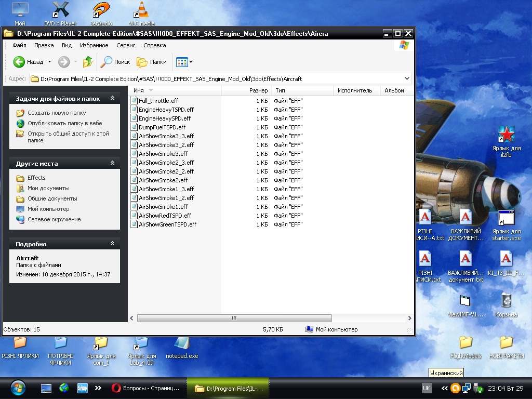Click the Up one folder level icon
This screenshot has width=532, height=399.
(88, 62)
